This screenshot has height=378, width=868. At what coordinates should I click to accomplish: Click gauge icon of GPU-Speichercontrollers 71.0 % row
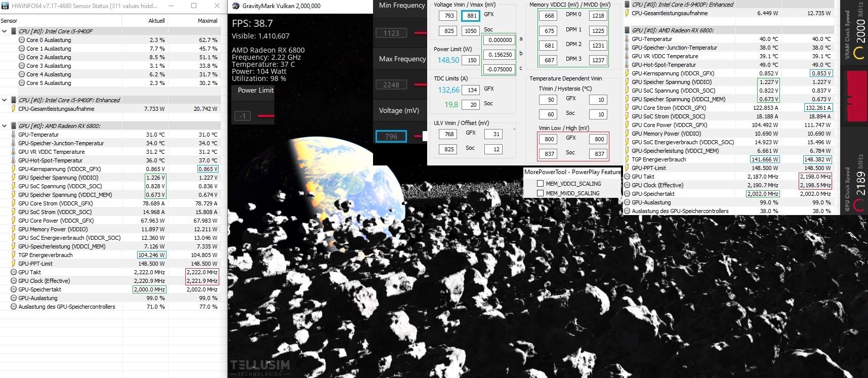14,306
